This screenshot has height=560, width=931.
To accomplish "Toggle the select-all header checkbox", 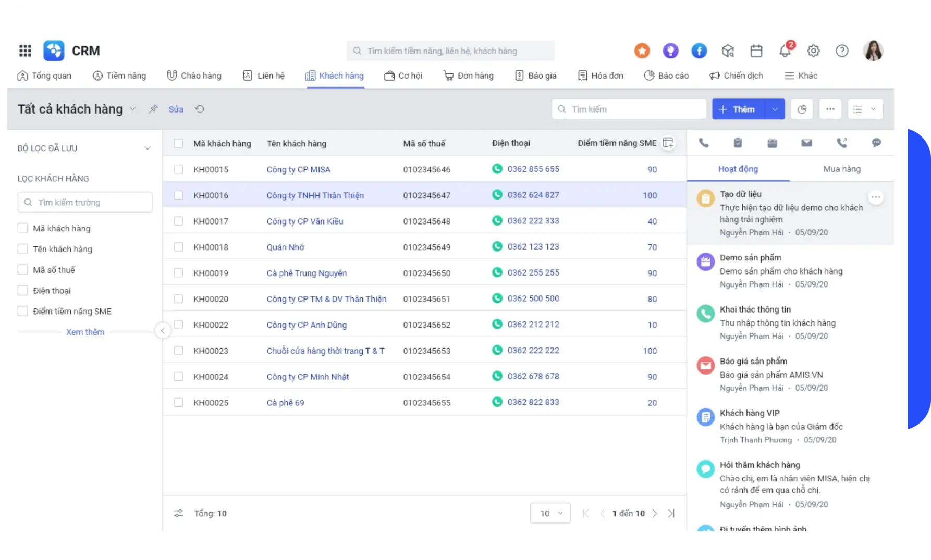I will click(178, 143).
